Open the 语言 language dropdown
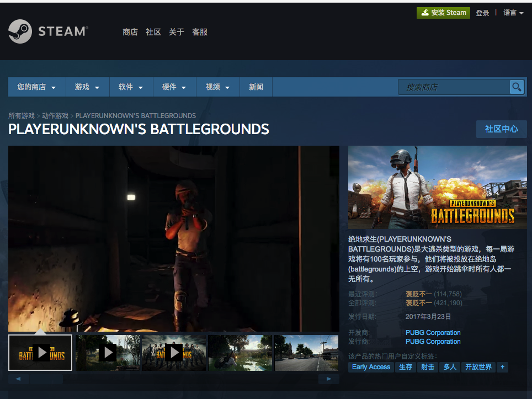Viewport: 532px width, 399px height. coord(513,13)
